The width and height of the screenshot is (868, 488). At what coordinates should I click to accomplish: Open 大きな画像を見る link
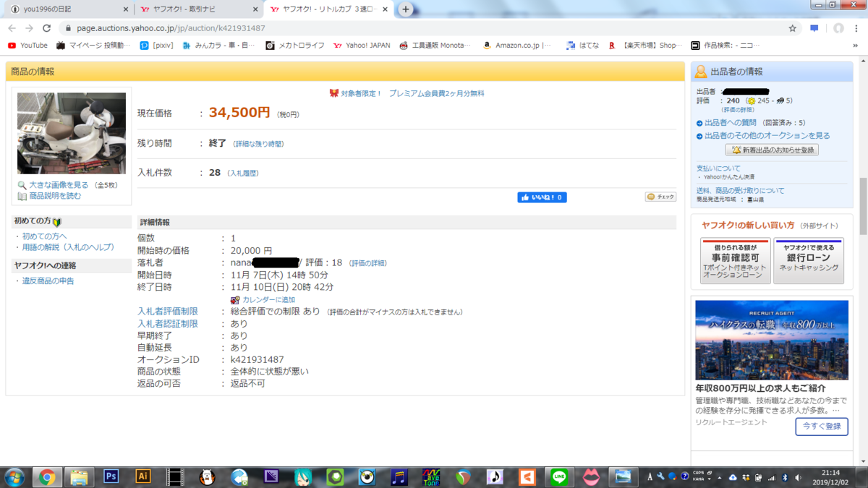pyautogui.click(x=58, y=185)
